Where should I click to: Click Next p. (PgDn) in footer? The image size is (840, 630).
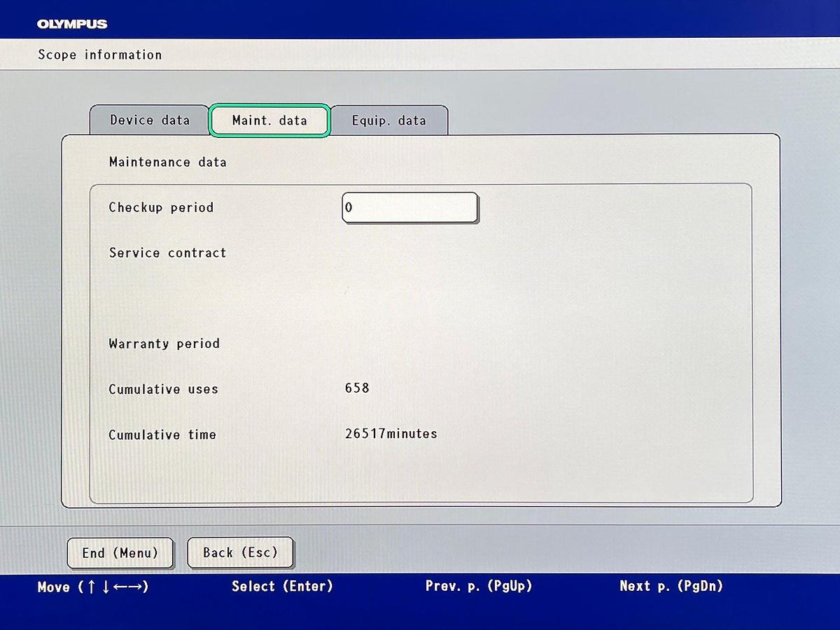(x=671, y=586)
